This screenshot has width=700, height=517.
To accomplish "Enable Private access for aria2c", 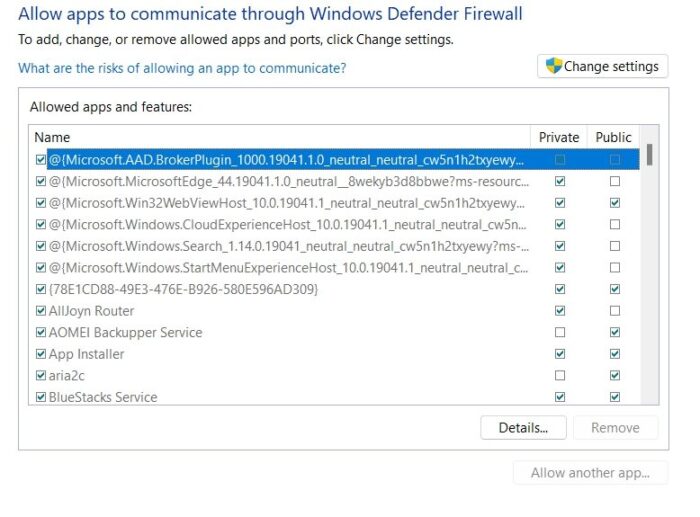I will pos(559,375).
